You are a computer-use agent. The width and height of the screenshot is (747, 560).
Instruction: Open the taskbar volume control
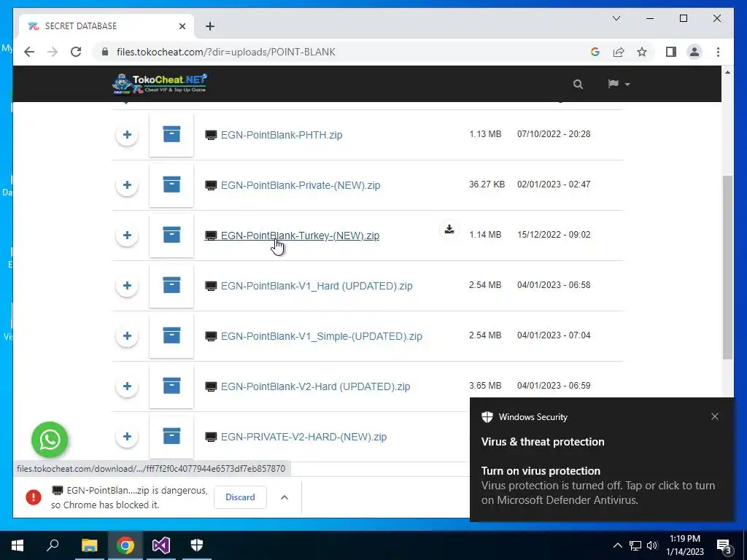pyautogui.click(x=652, y=545)
